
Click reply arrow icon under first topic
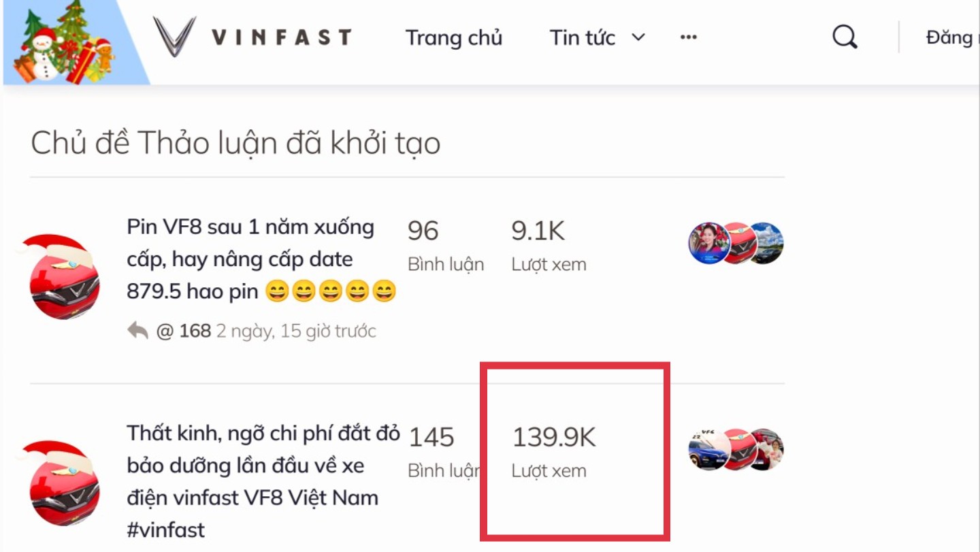coord(137,331)
